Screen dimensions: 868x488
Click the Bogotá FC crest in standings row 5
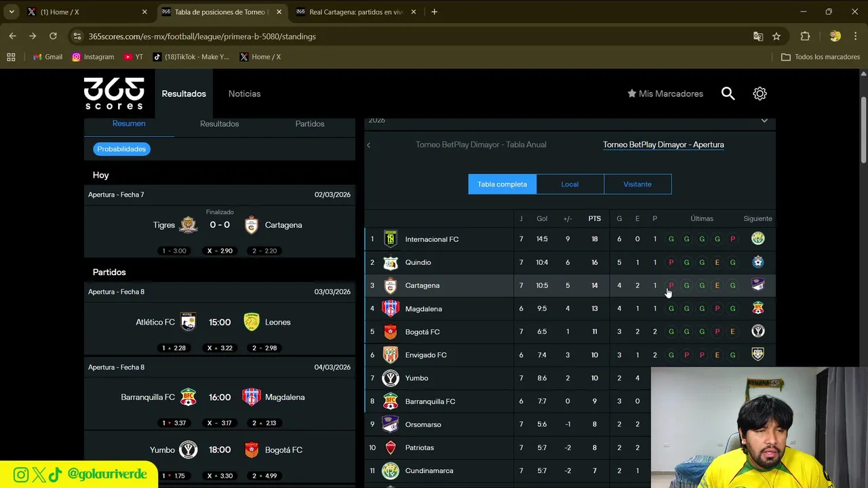pos(391,331)
